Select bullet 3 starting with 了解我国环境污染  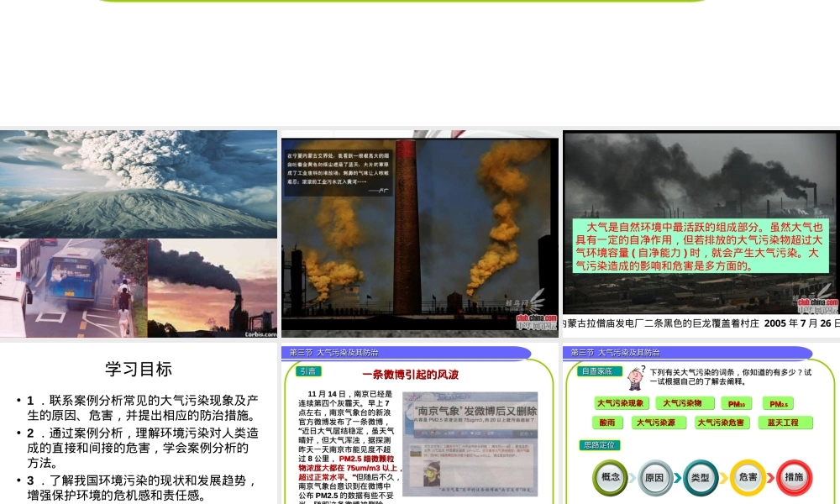coord(141,488)
